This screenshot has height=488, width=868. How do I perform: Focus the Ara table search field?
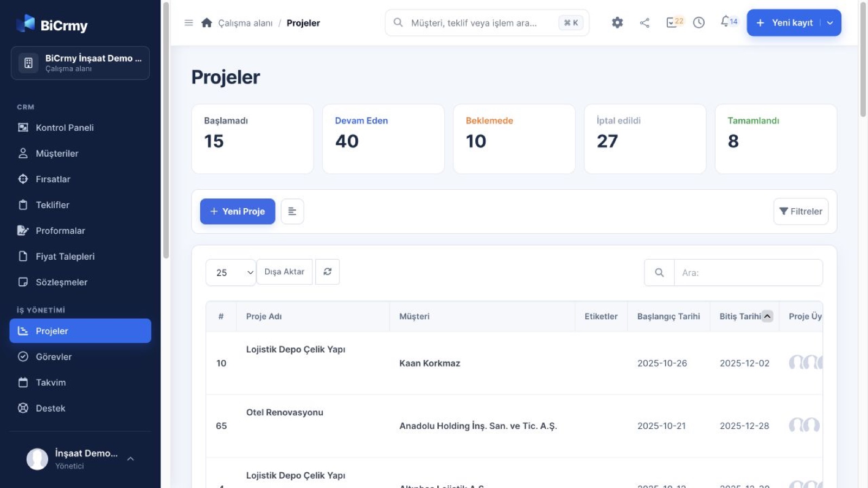click(x=748, y=272)
